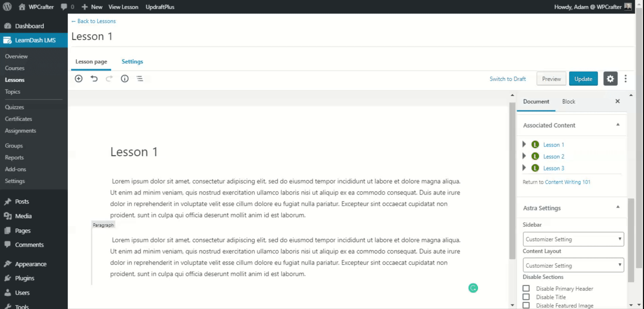Expand Lesson 2 tree arrow
The image size is (644, 309).
[x=524, y=156]
